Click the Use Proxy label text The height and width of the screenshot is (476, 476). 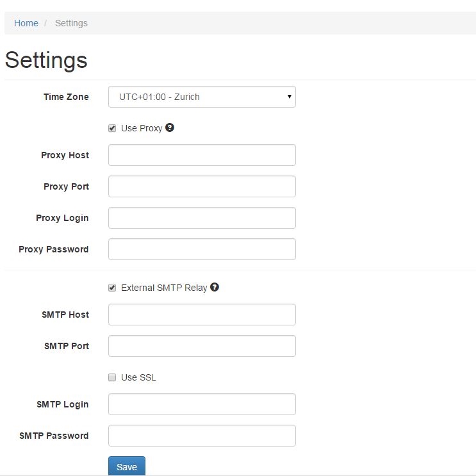pyautogui.click(x=142, y=128)
